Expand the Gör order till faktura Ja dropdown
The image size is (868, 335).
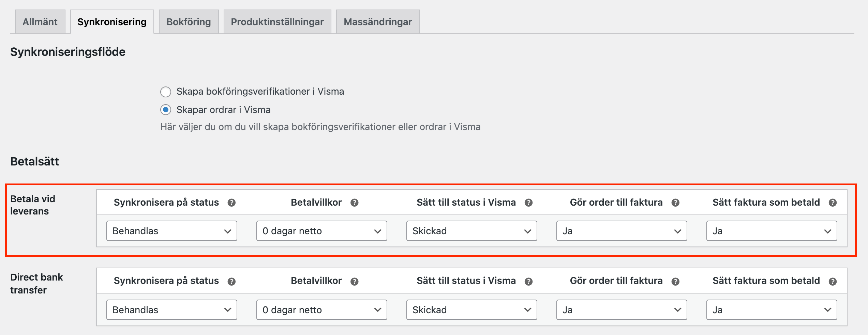pos(621,231)
